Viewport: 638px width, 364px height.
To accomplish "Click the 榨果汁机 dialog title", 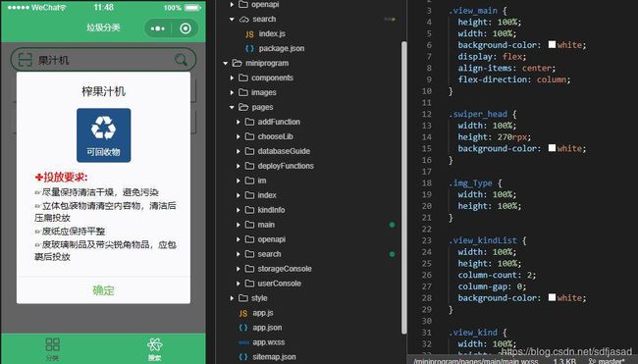I will [x=103, y=91].
